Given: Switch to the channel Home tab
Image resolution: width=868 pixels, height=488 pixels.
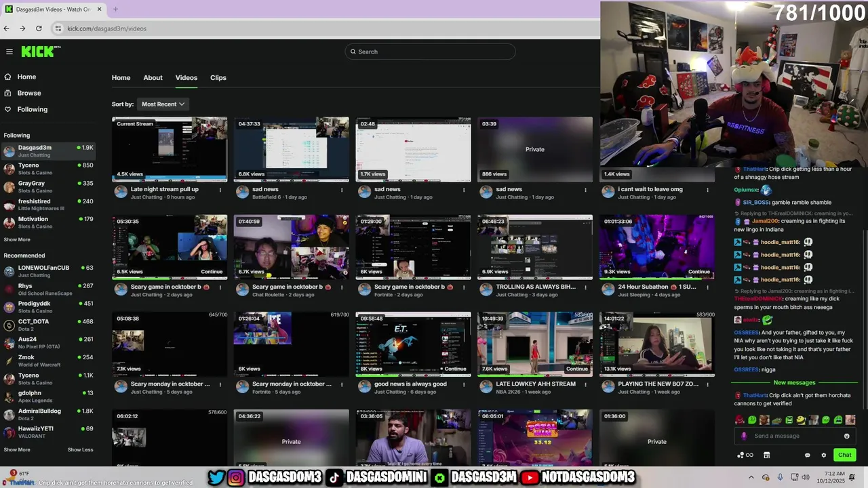Looking at the screenshot, I should click(121, 78).
